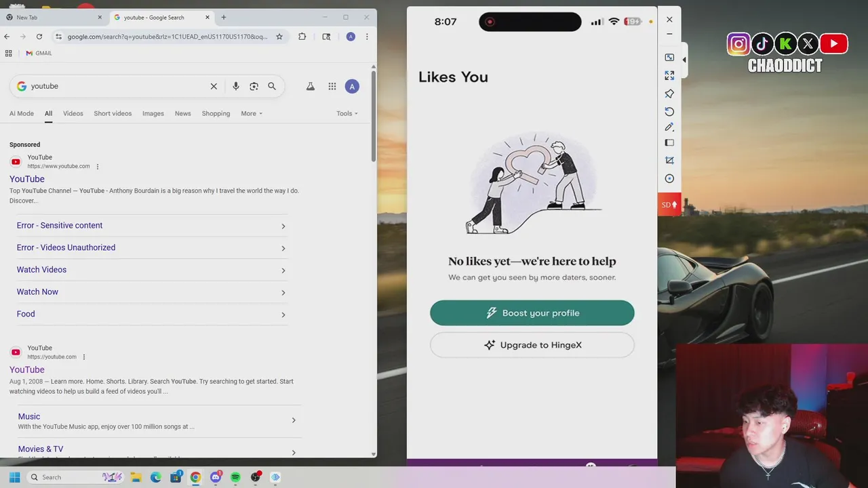Switch to the New Tab tab
868x488 pixels.
53,17
